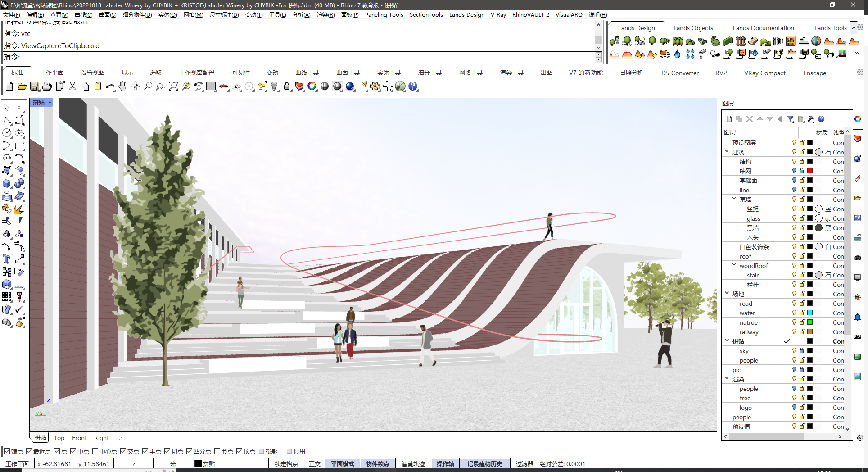This screenshot has width=868, height=472.
Task: Collapse the 场地 layer group
Action: [727, 294]
